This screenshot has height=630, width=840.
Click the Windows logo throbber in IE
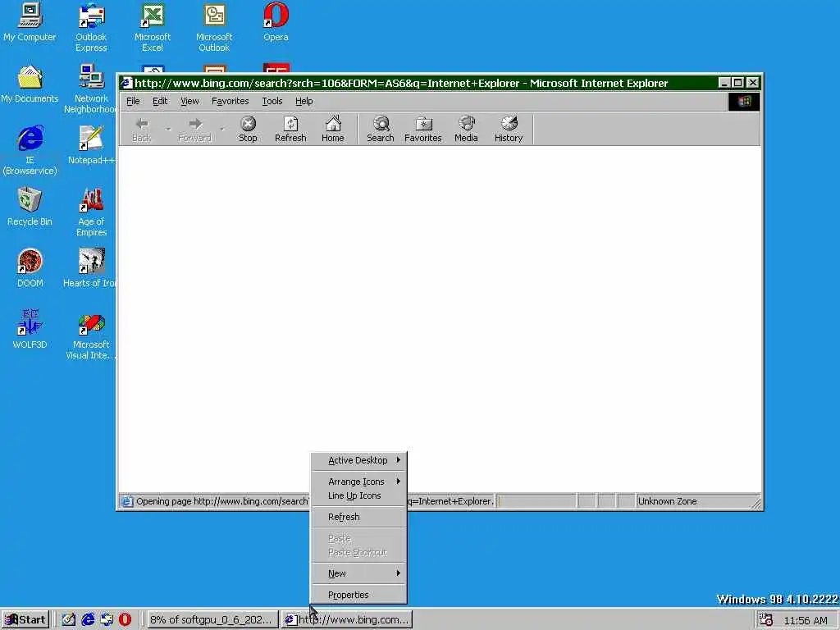pyautogui.click(x=743, y=101)
